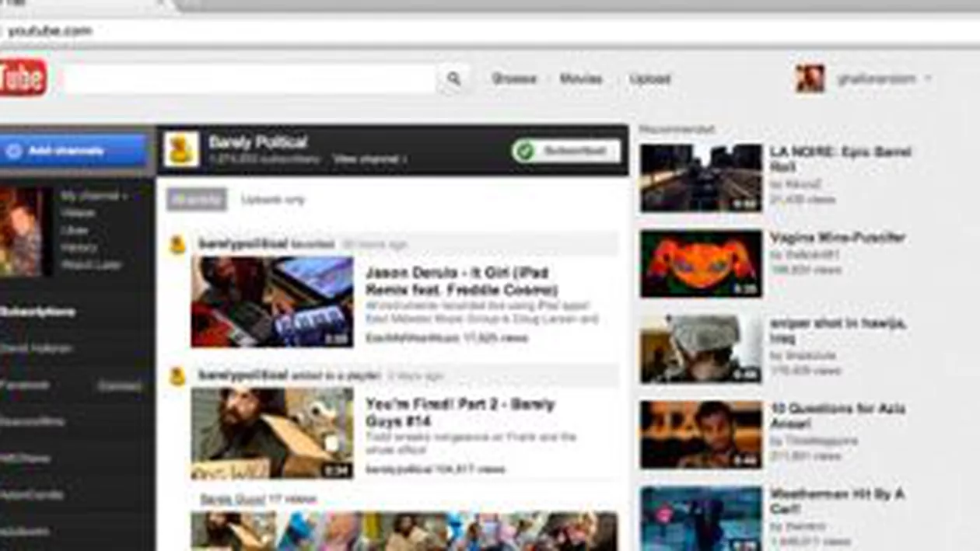980x551 pixels.
Task: Click the Barely Political duck channel icon
Action: tap(181, 149)
